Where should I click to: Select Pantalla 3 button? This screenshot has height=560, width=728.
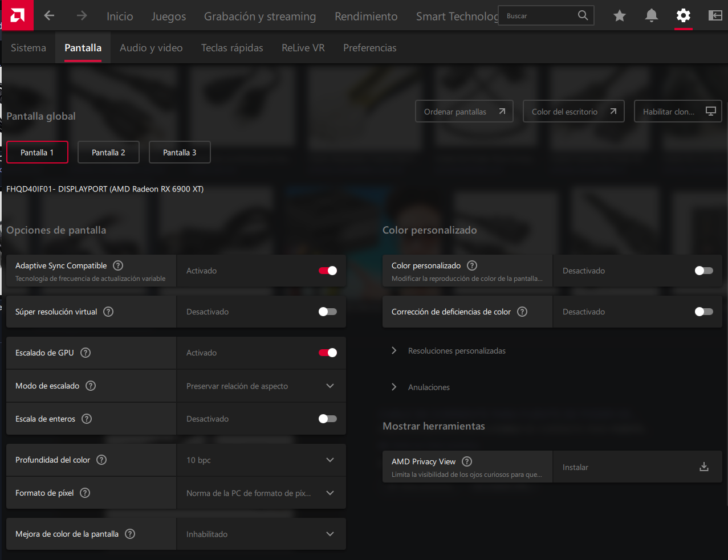point(180,152)
